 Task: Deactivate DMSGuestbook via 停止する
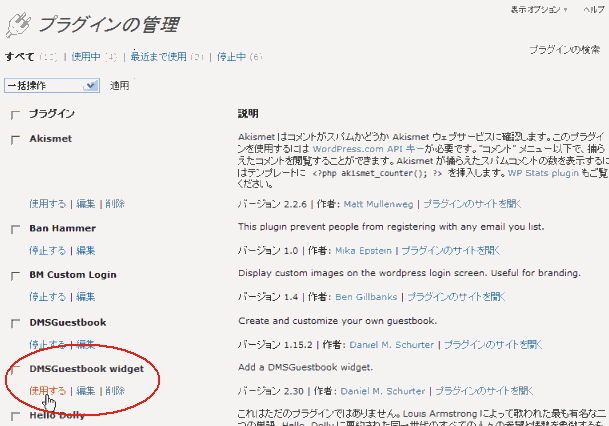pyautogui.click(x=47, y=344)
